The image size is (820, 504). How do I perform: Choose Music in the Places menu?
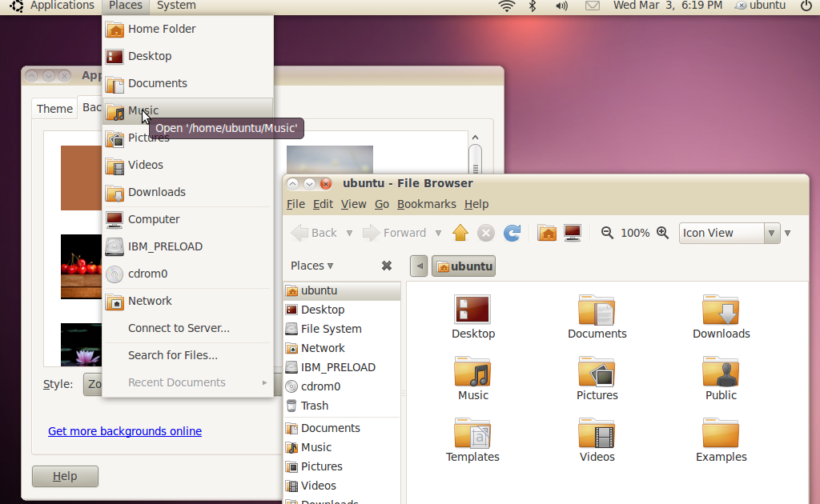[187, 110]
